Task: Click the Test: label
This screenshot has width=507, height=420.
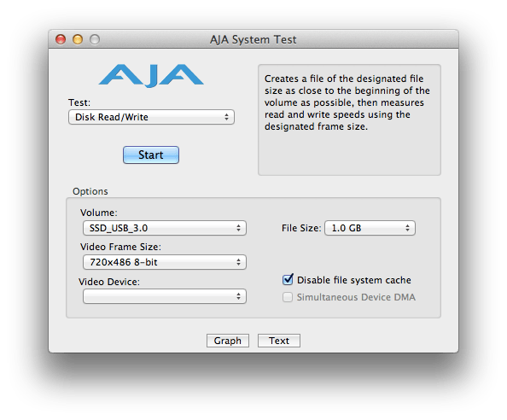Action: tap(79, 102)
